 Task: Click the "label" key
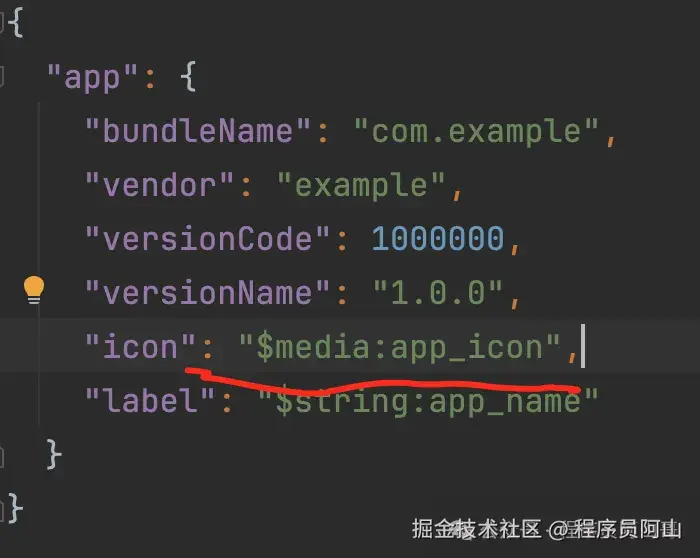[x=150, y=400]
